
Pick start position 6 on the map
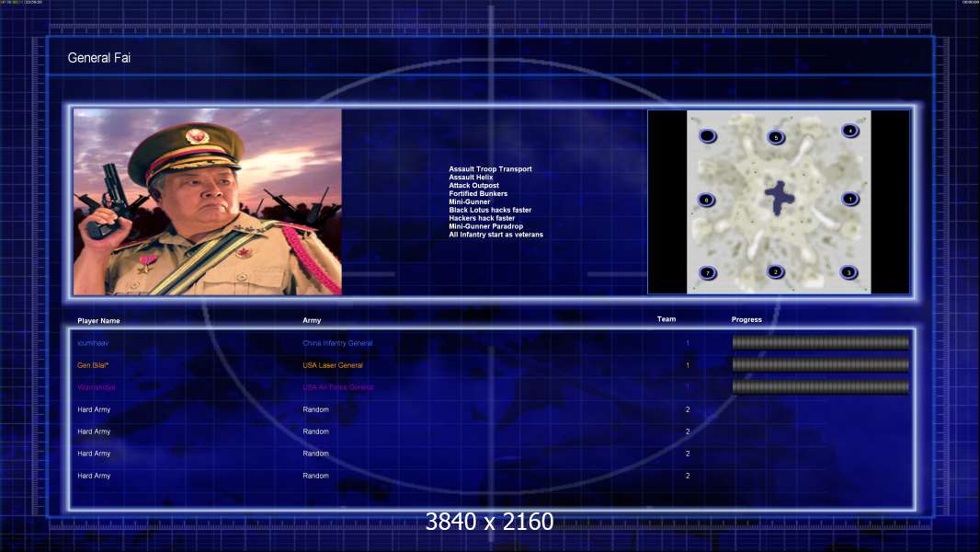click(x=706, y=200)
